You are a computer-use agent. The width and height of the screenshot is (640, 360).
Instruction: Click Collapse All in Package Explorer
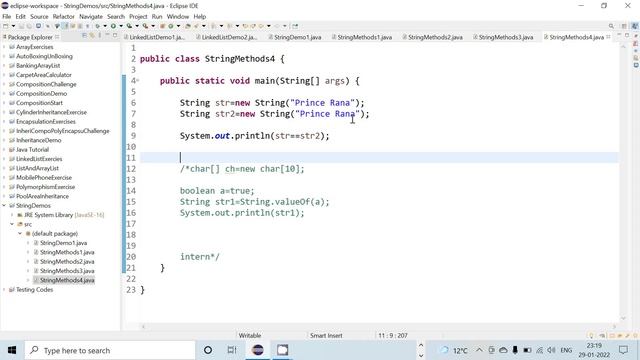point(84,36)
